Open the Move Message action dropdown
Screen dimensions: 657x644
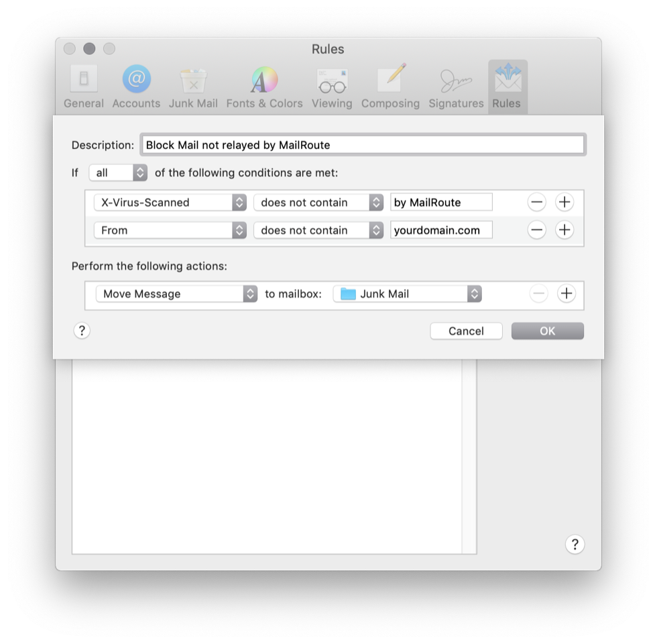coord(176,294)
